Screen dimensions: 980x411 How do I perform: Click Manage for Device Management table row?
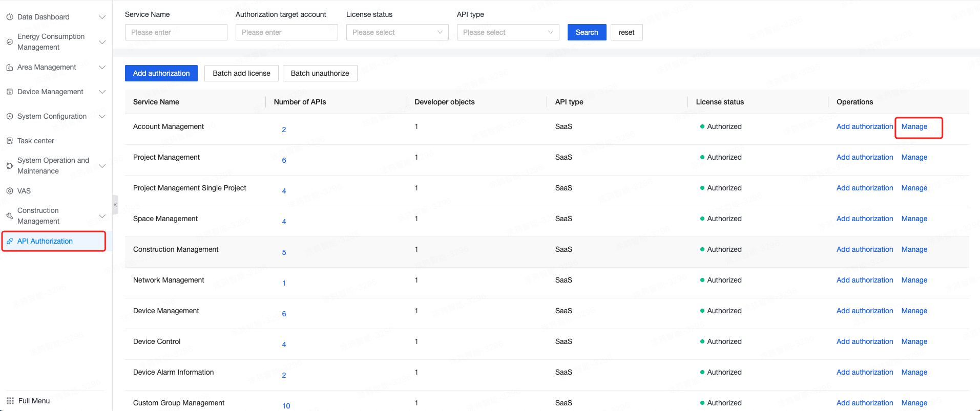click(x=914, y=311)
